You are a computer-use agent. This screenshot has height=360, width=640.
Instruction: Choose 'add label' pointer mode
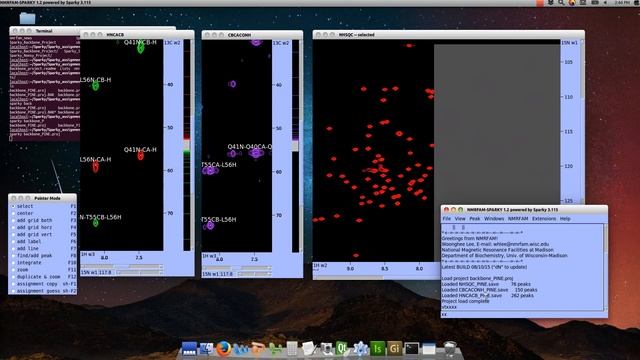tap(43, 241)
